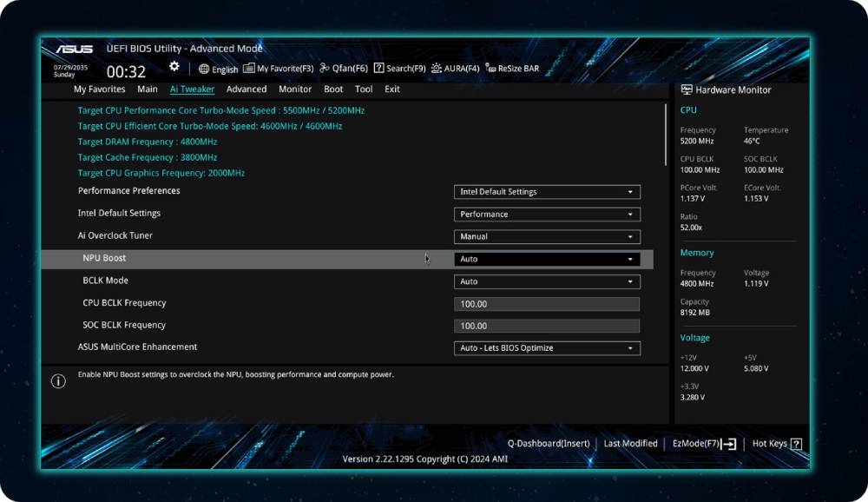Open AURA(F4) lighting icon
This screenshot has width=868, height=502.
point(437,69)
